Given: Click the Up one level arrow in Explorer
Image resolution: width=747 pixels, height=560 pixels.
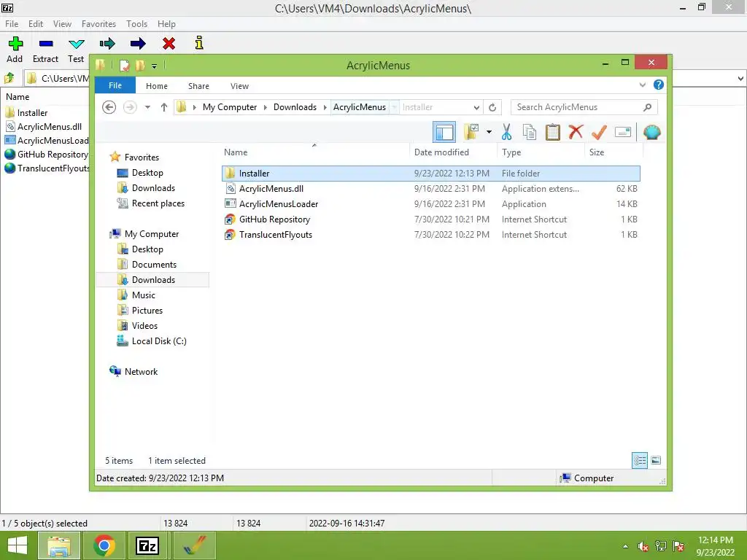Looking at the screenshot, I should tap(164, 107).
